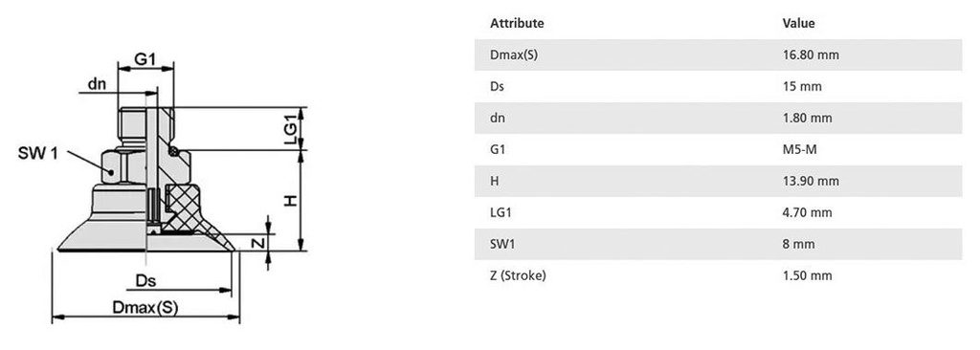Select the 16.80 mm value cell
This screenshot has width=980, height=350.
coord(811,55)
